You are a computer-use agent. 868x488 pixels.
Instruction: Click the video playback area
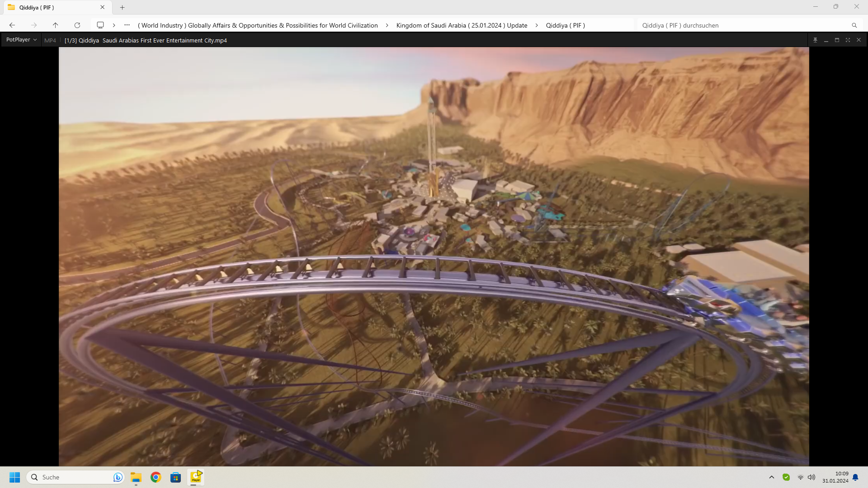coord(434,256)
